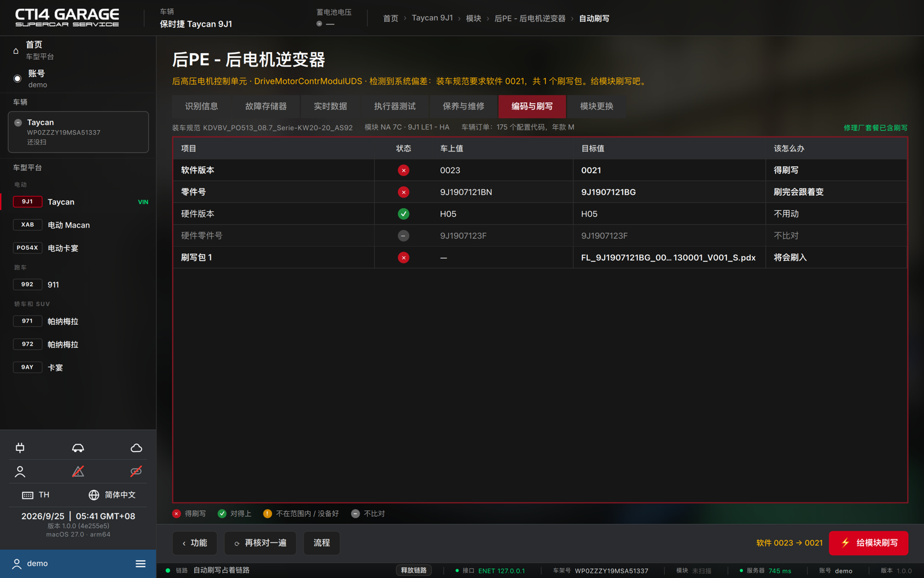Select the 编码与刷写 tab
Screen dimensions: 924x578
(532, 106)
